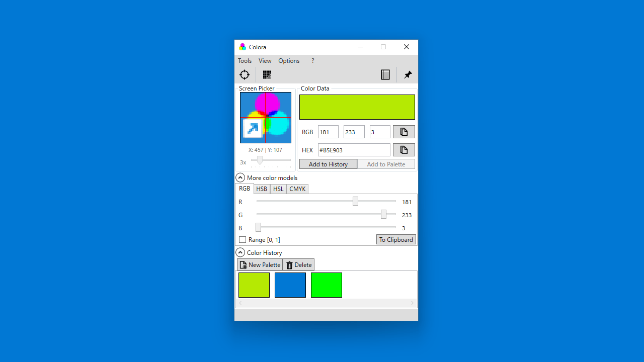Select the pure green history swatch
This screenshot has height=362, width=644.
click(x=327, y=285)
